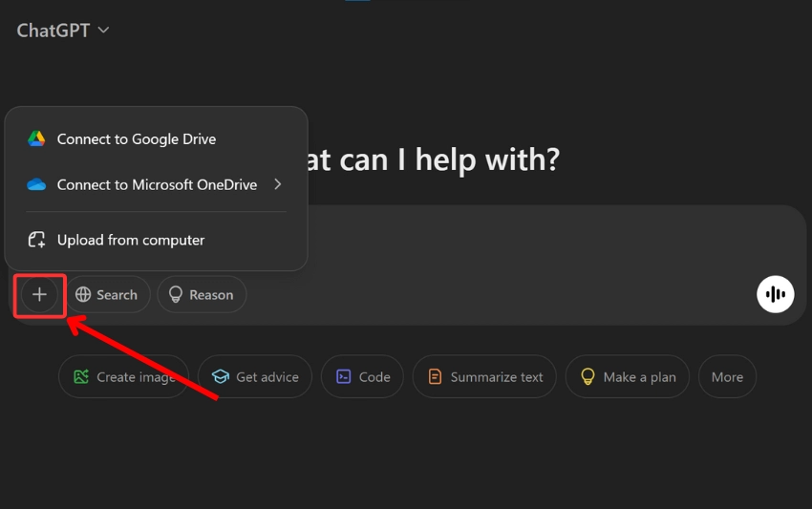
Task: Click the Microsoft OneDrive cloud icon
Action: point(36,184)
